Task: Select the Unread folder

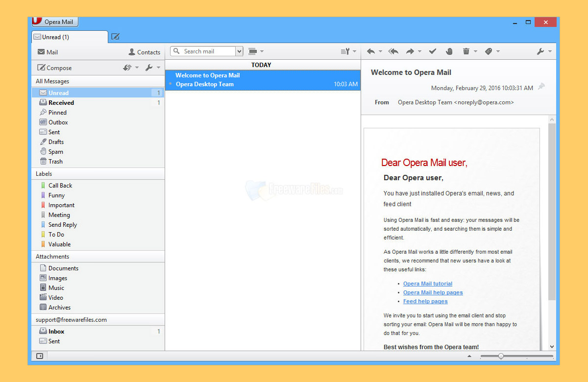Action: (x=98, y=93)
